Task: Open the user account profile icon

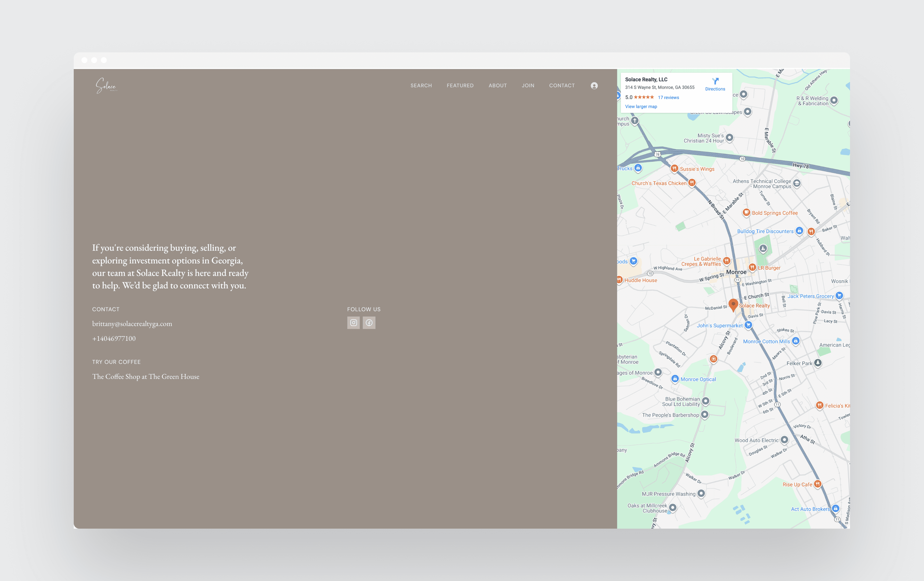Action: pos(594,86)
